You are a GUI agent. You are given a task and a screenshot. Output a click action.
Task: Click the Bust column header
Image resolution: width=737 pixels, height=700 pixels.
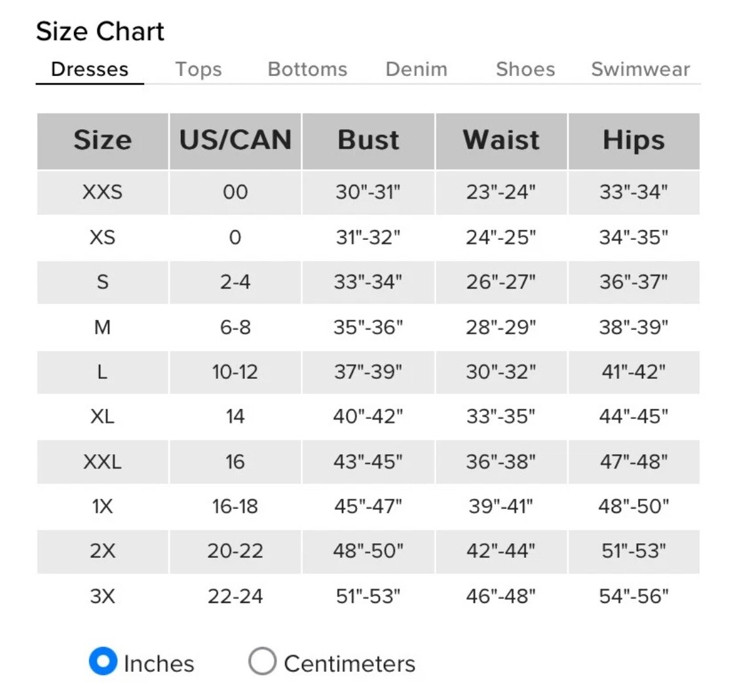coord(368,140)
